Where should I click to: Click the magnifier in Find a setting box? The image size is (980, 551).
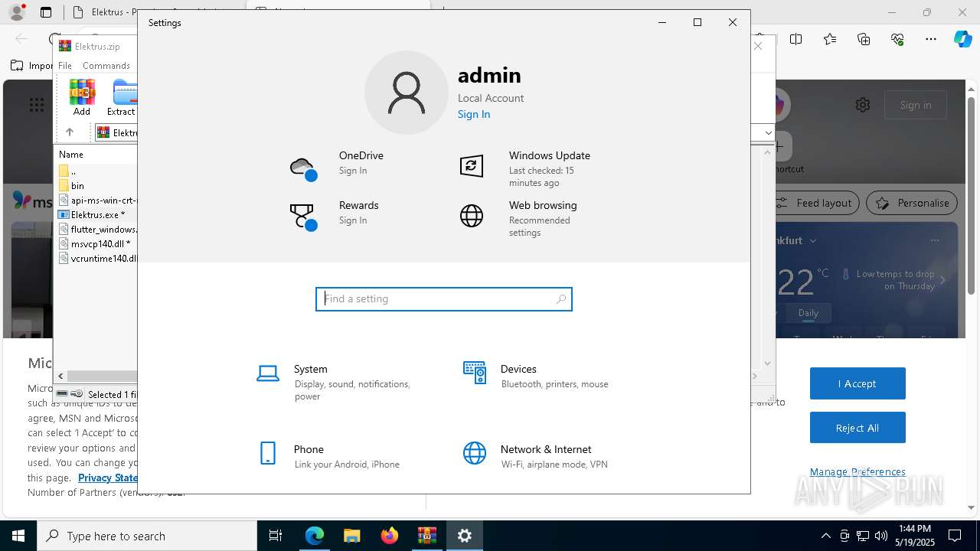click(561, 299)
